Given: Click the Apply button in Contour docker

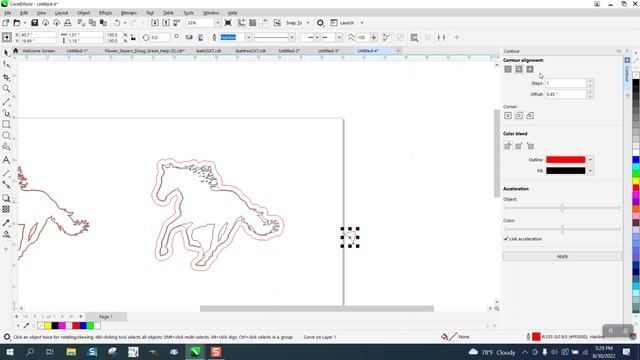Looking at the screenshot, I should 562,256.
